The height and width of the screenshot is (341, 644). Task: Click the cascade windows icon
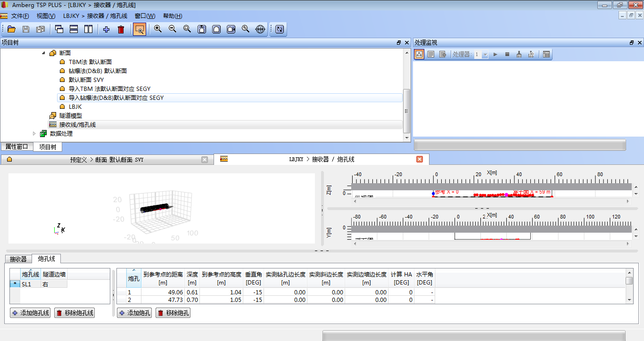[59, 29]
